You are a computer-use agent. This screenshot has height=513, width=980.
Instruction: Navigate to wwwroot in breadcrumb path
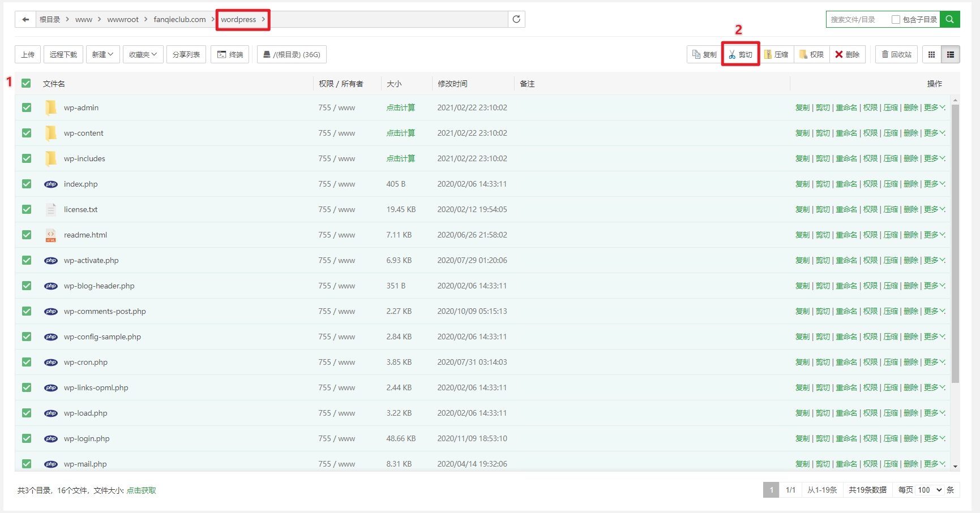pos(123,19)
